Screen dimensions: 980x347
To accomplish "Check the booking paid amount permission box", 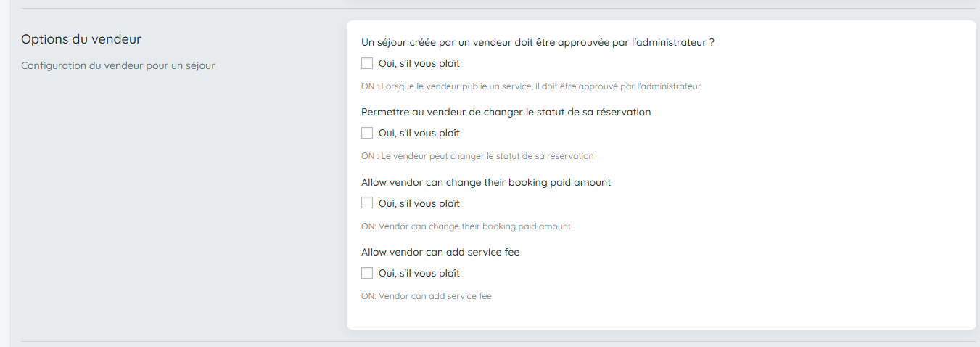I will [367, 203].
